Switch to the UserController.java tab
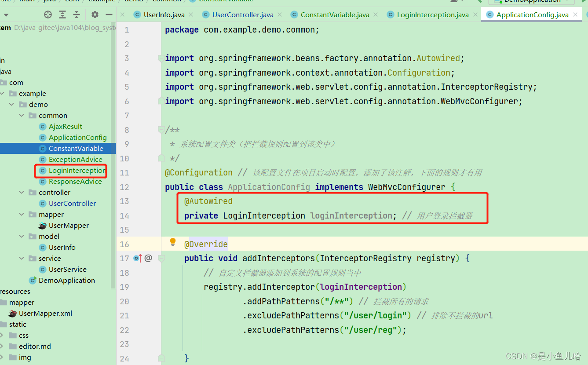588x365 pixels. [x=243, y=15]
